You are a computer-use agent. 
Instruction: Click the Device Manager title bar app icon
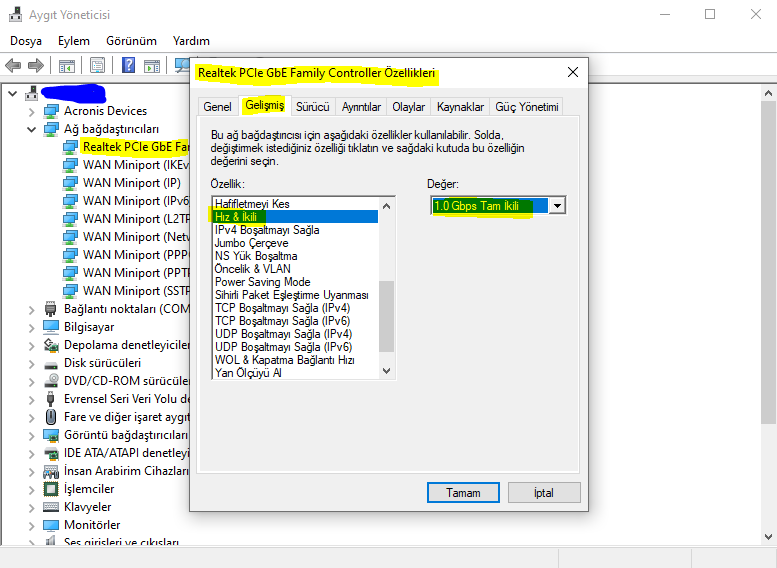click(15, 14)
